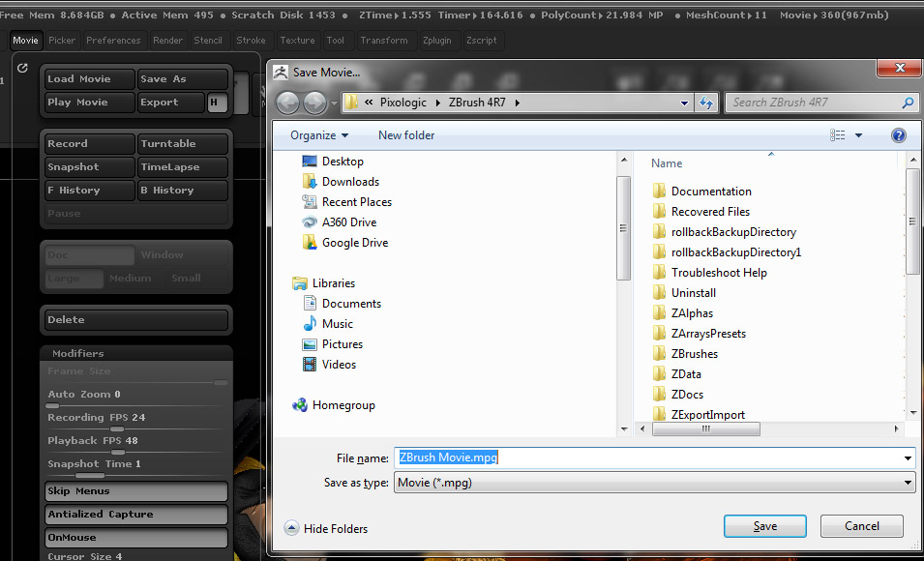Click the Load Movie button
The height and width of the screenshot is (561, 924).
90,79
